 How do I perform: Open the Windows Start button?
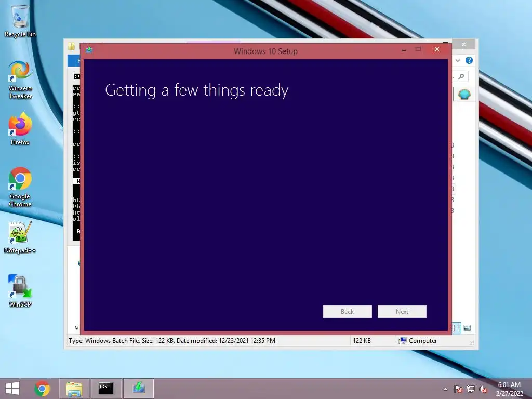pos(12,389)
